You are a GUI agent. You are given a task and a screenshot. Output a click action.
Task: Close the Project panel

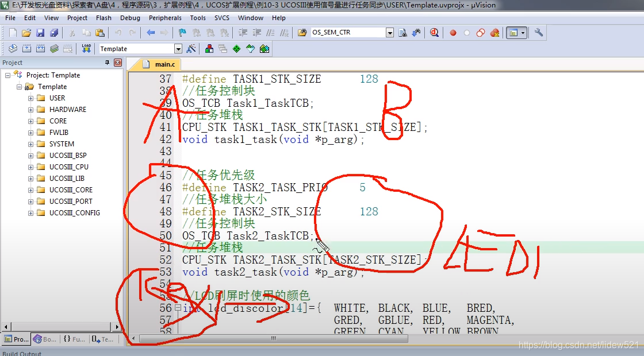coord(118,63)
